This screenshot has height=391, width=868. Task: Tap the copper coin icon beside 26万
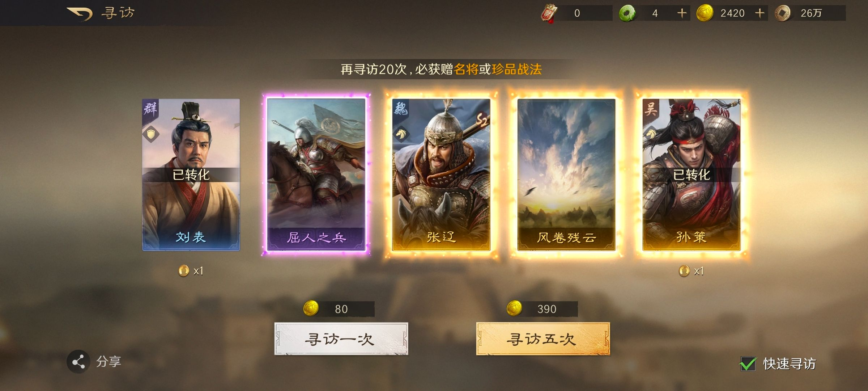(782, 13)
